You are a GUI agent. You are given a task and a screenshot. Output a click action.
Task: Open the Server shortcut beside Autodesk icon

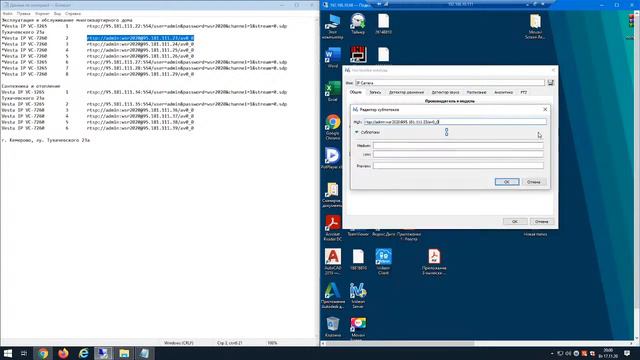pyautogui.click(x=358, y=295)
